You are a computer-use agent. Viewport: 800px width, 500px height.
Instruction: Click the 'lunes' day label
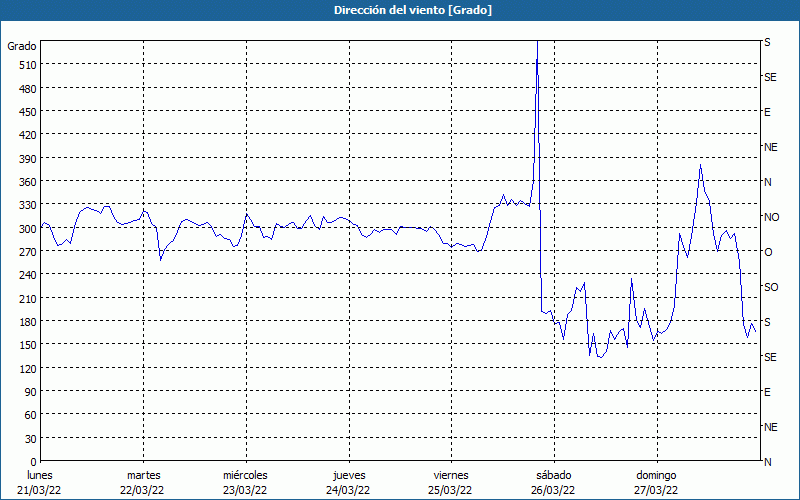coord(40,476)
